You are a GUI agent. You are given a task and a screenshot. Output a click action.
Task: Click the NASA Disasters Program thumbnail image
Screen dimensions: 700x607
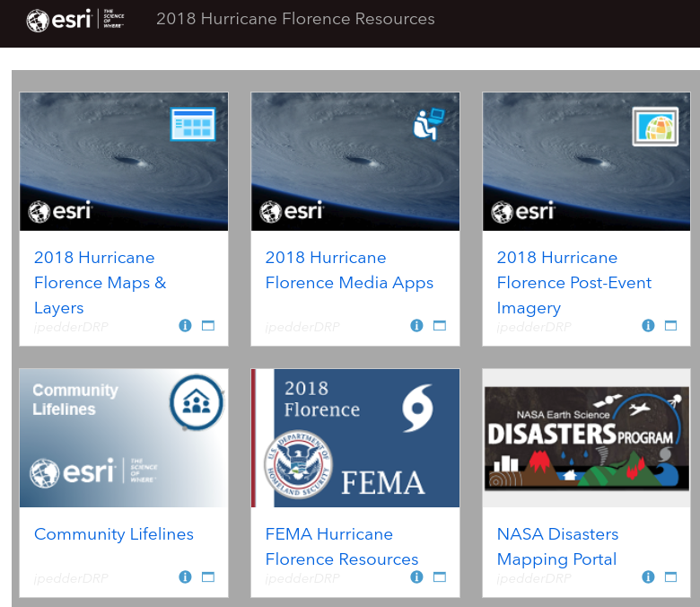point(587,438)
